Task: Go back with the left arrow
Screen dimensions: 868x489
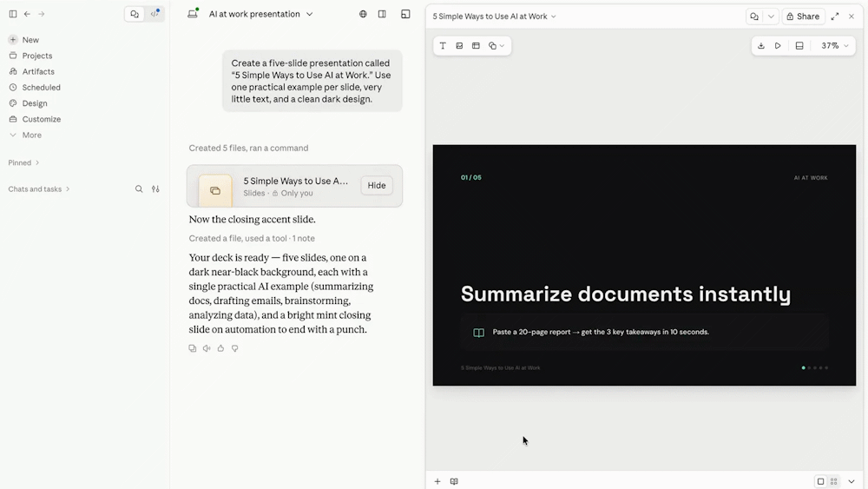Action: click(27, 14)
